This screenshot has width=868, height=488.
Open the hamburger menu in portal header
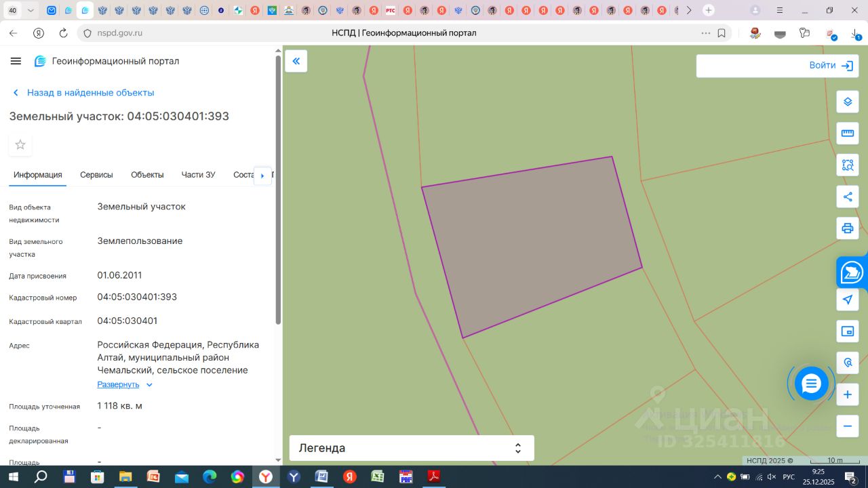click(16, 61)
